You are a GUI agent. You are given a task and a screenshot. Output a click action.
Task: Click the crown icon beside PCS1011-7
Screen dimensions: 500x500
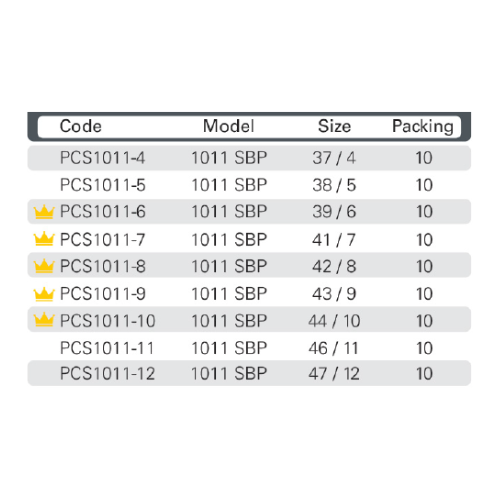point(44,239)
